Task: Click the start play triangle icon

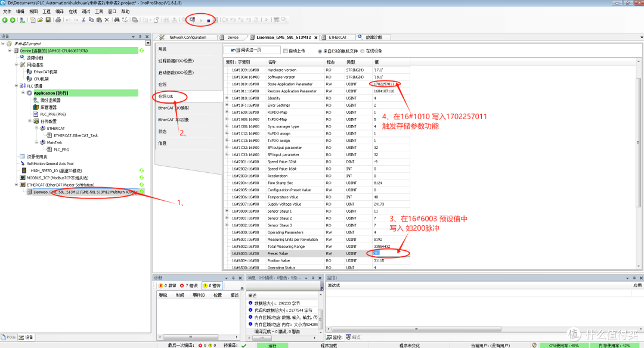Action: click(202, 20)
